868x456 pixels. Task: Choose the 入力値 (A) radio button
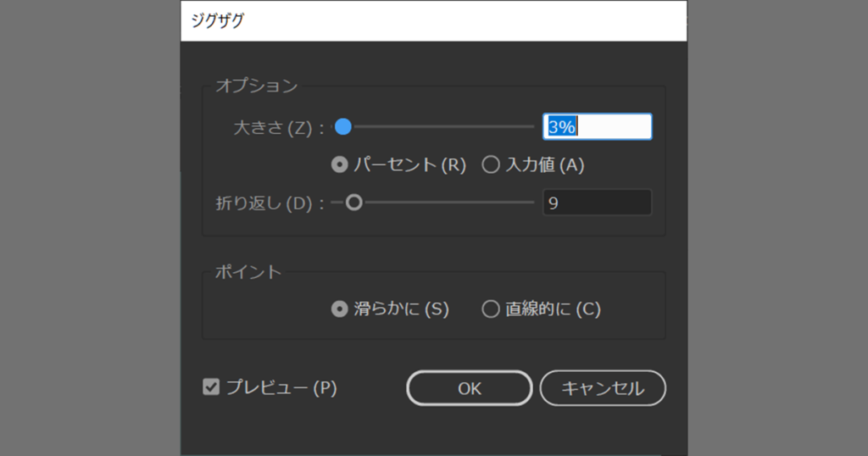tap(490, 165)
